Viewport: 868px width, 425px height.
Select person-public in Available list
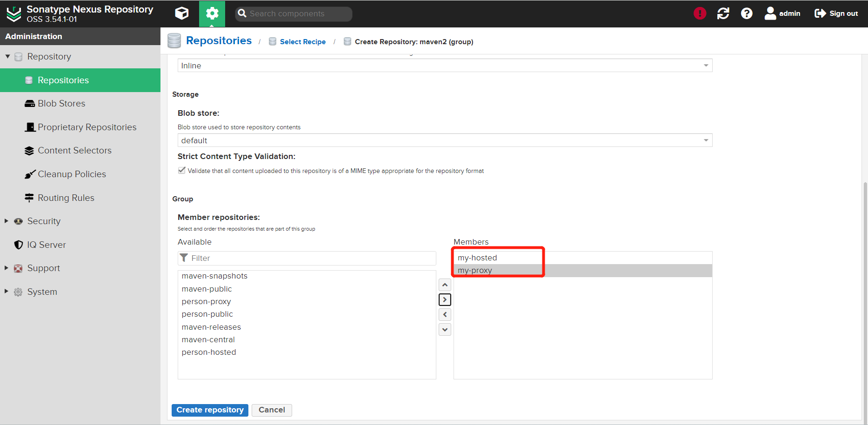[x=307, y=314]
